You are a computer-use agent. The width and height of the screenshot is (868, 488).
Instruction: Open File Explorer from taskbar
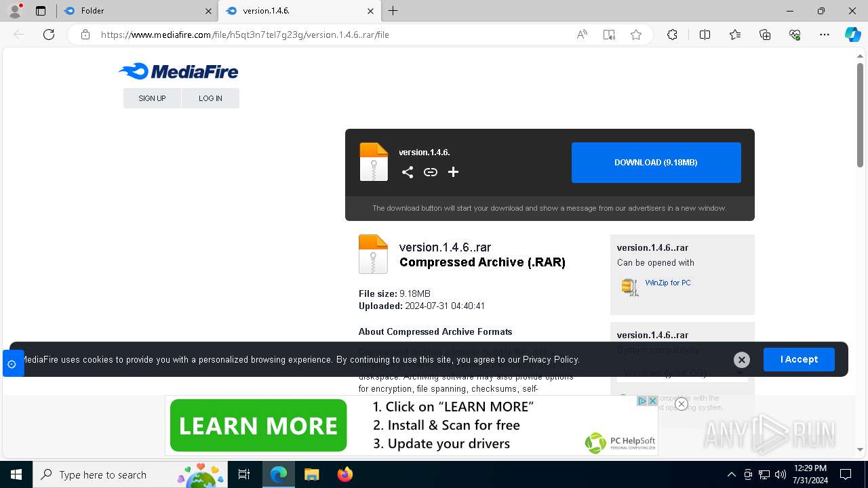click(311, 474)
